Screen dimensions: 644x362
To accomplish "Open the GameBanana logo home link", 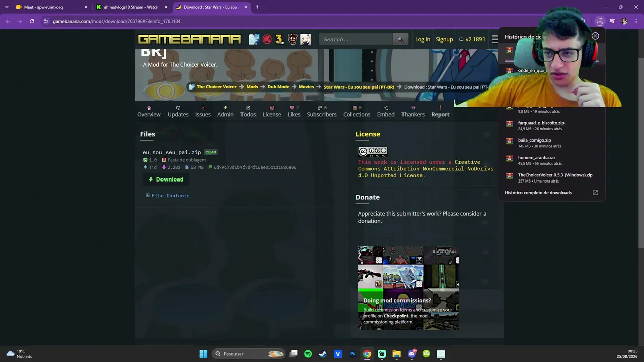I will (x=190, y=39).
